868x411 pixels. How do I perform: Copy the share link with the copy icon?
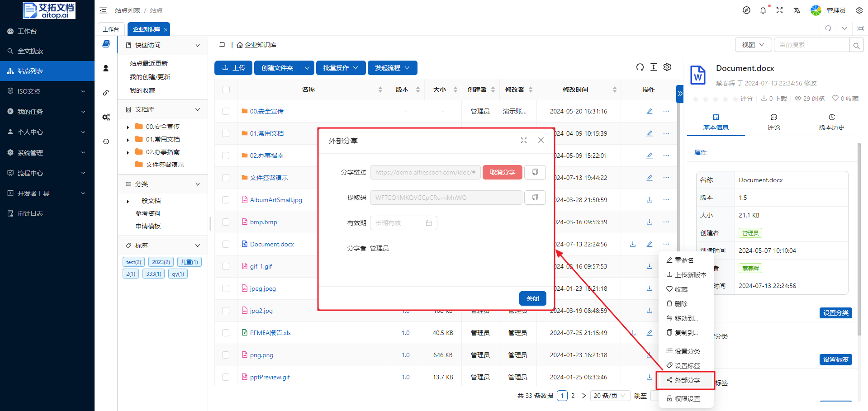pyautogui.click(x=535, y=172)
